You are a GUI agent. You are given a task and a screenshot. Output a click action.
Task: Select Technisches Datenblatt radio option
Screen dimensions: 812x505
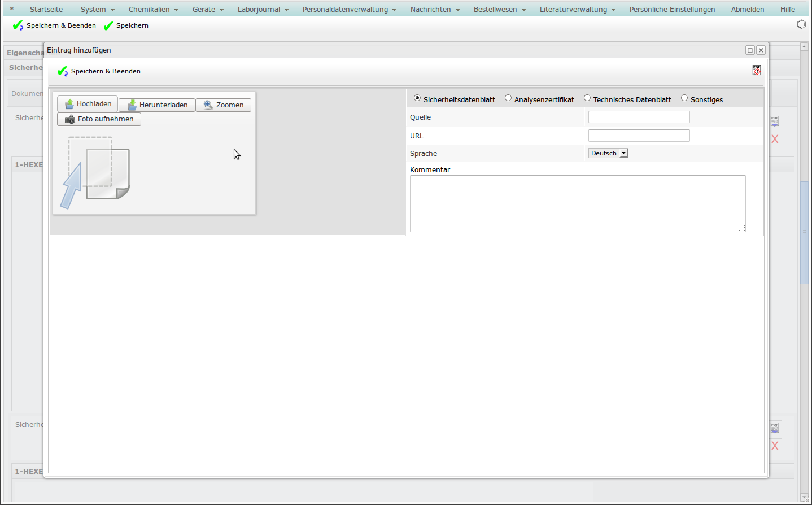point(587,98)
